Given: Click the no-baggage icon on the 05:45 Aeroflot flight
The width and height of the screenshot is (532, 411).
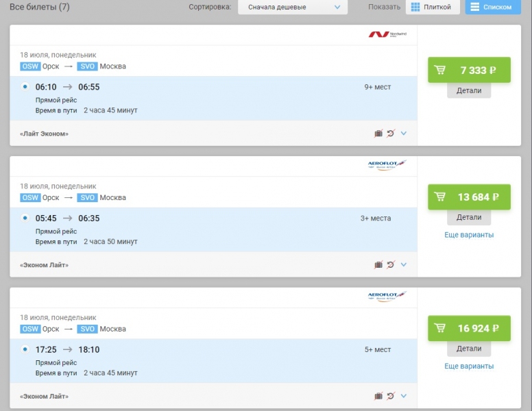Looking at the screenshot, I should pos(378,265).
